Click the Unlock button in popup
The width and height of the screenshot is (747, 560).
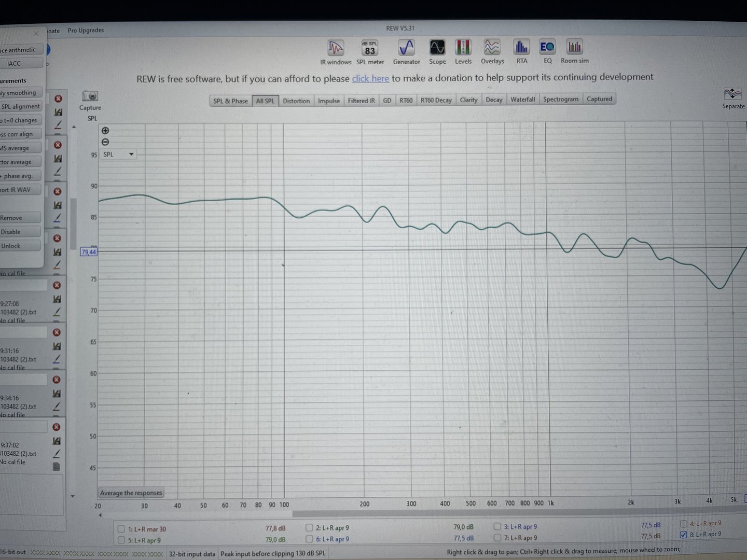pos(20,246)
